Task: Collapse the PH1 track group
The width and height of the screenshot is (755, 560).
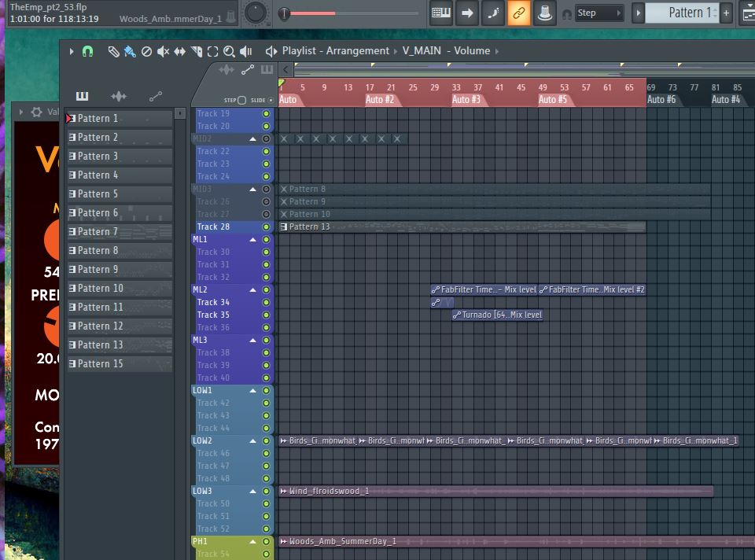Action: (x=252, y=541)
